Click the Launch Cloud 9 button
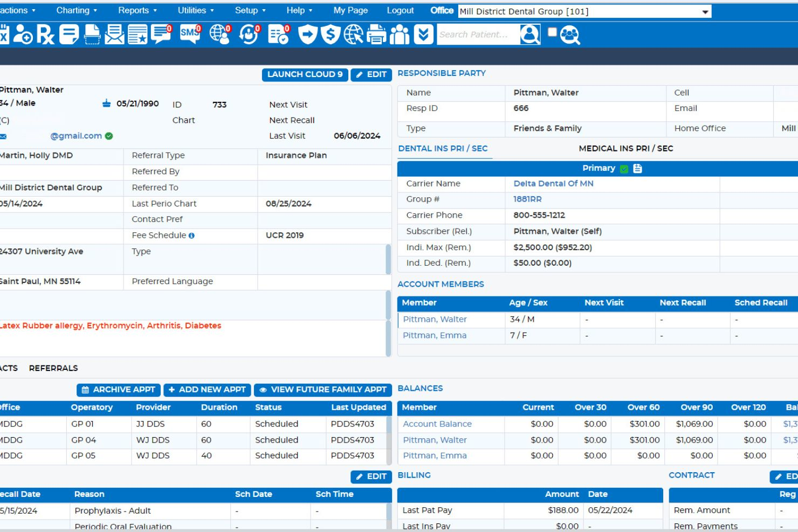This screenshot has height=532, width=798. point(305,74)
